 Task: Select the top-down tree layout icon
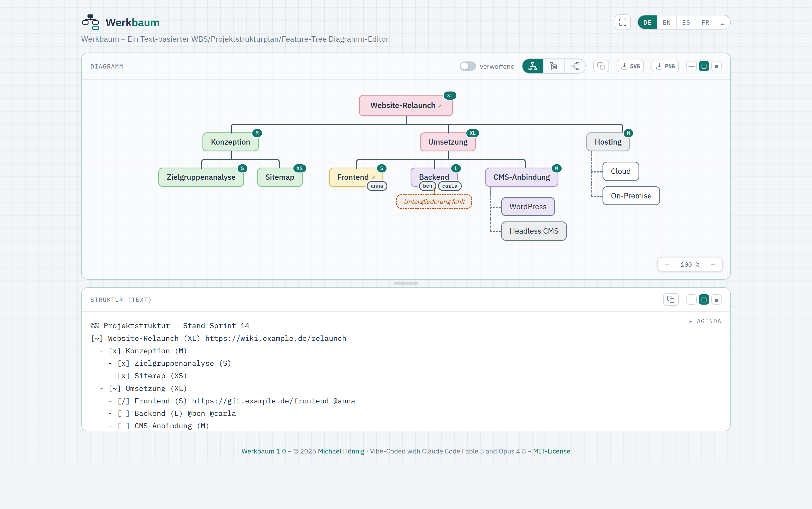coord(532,66)
